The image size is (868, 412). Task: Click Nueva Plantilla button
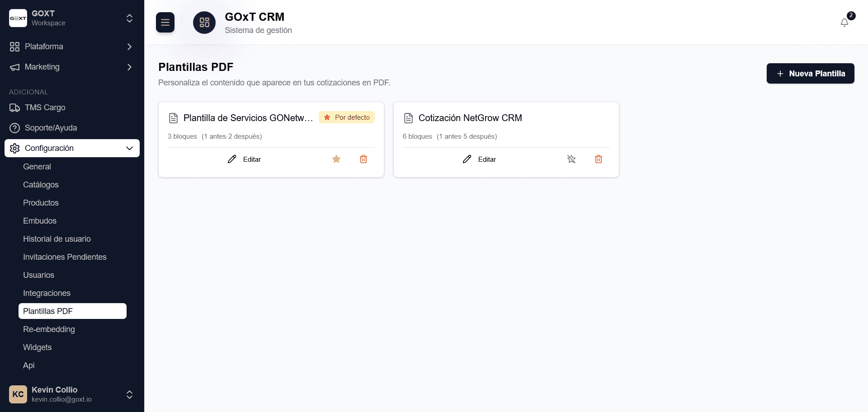point(810,74)
